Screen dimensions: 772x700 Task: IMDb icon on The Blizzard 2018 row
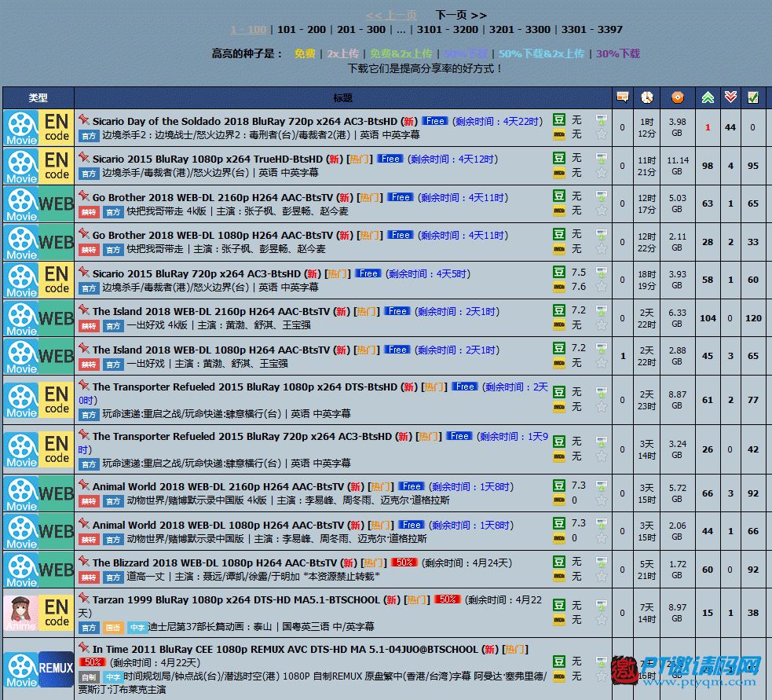click(x=559, y=577)
